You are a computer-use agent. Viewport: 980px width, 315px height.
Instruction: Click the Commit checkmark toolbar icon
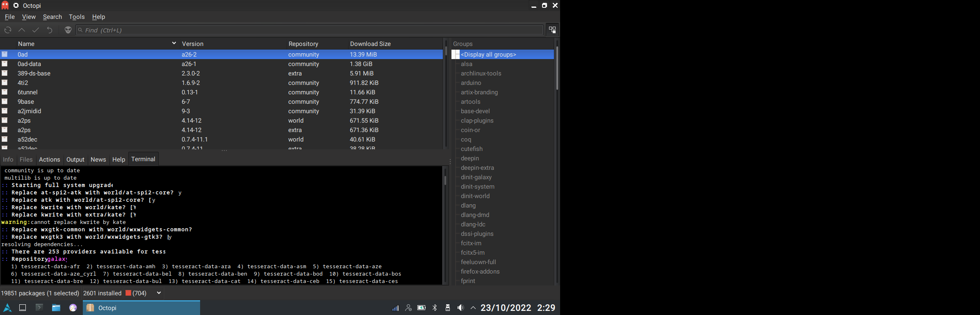36,30
